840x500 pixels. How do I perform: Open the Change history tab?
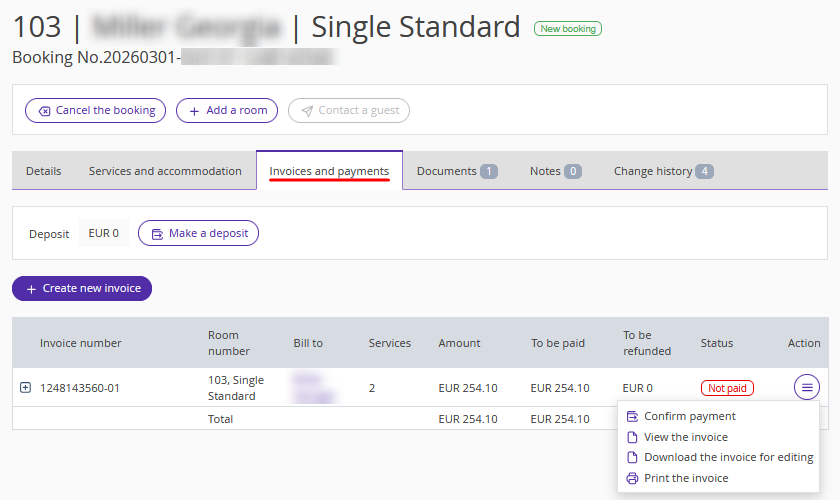(662, 171)
